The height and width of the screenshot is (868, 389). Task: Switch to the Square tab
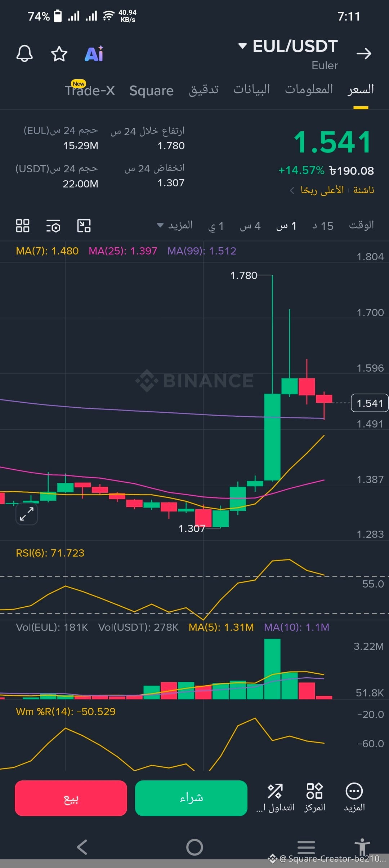(151, 90)
